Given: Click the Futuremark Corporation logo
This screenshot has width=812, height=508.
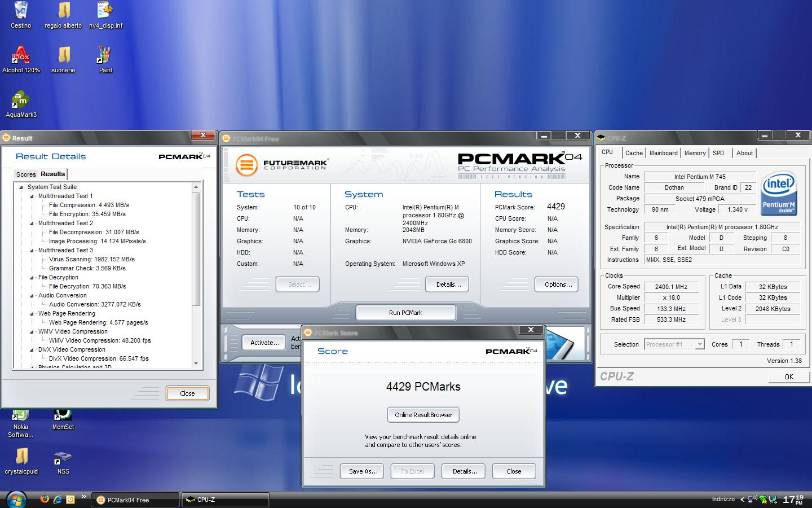Looking at the screenshot, I should (281, 165).
